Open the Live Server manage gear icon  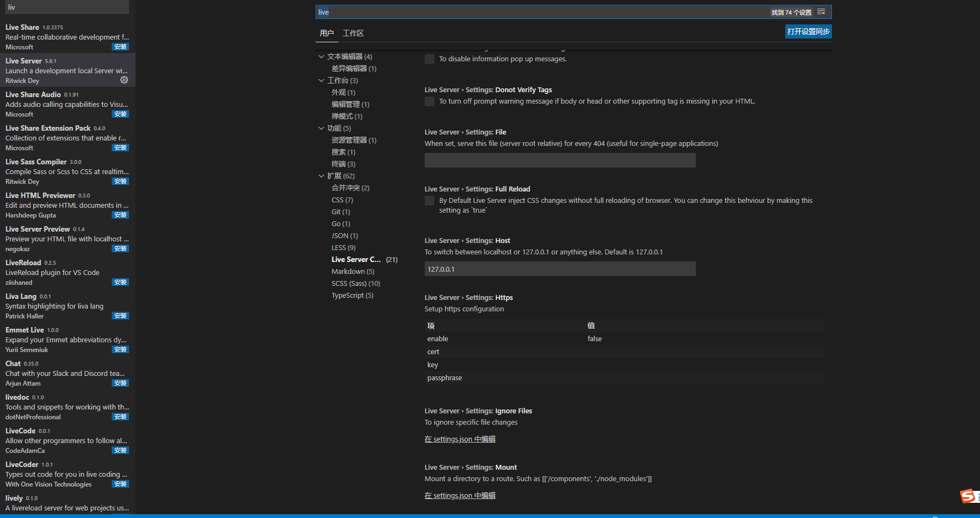coord(124,80)
